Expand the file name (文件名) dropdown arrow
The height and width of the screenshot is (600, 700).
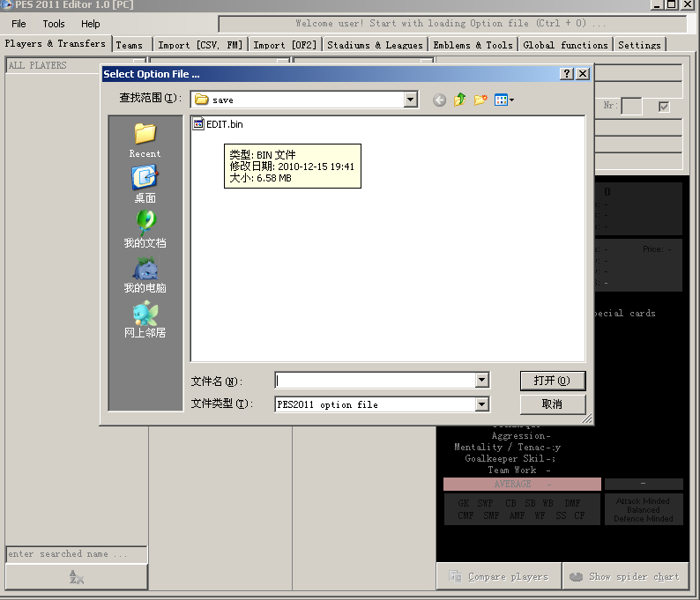[x=481, y=380]
